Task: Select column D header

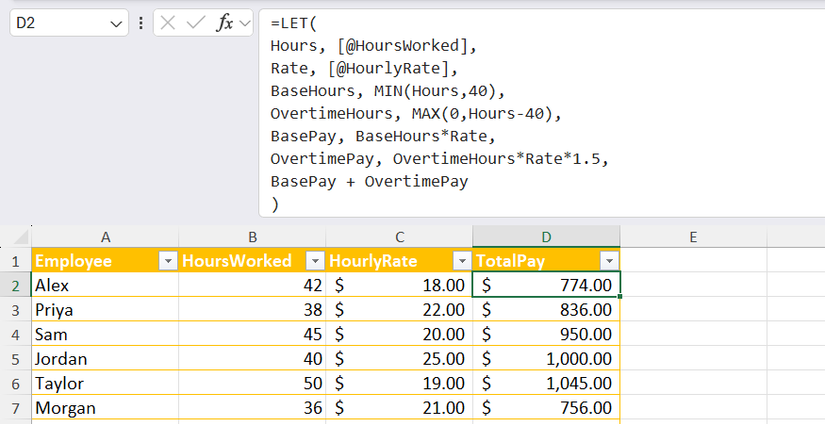Action: tap(546, 237)
